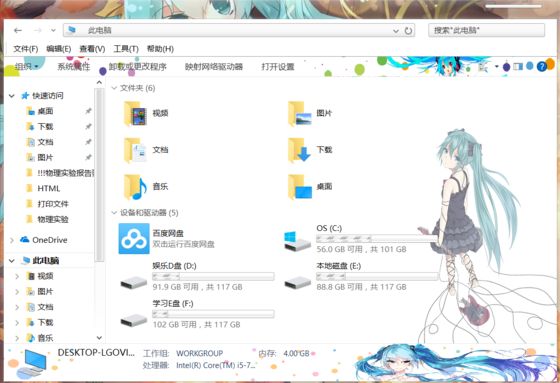Click navigation pane scroll up arrow
Viewport: 560px width, 383px height.
(99, 83)
